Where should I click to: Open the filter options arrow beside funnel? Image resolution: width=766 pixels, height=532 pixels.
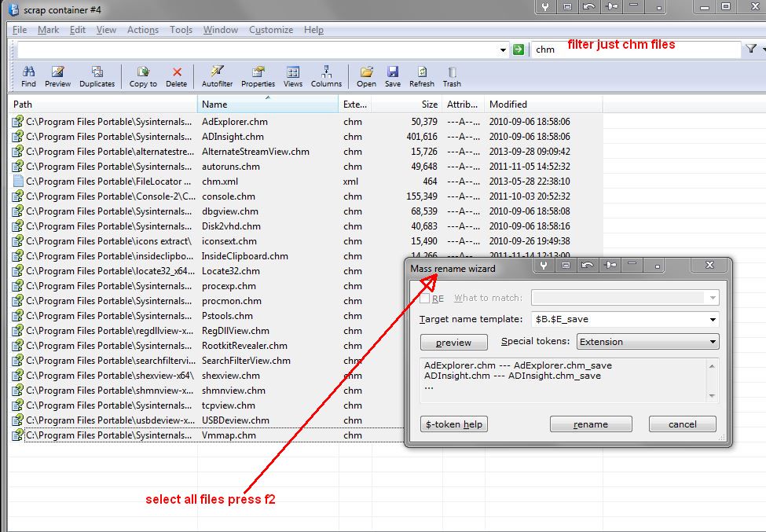tap(763, 49)
